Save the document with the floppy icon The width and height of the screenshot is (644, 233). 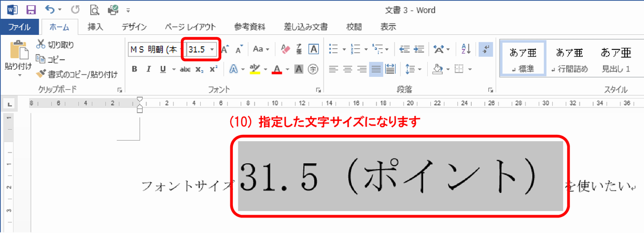click(31, 10)
